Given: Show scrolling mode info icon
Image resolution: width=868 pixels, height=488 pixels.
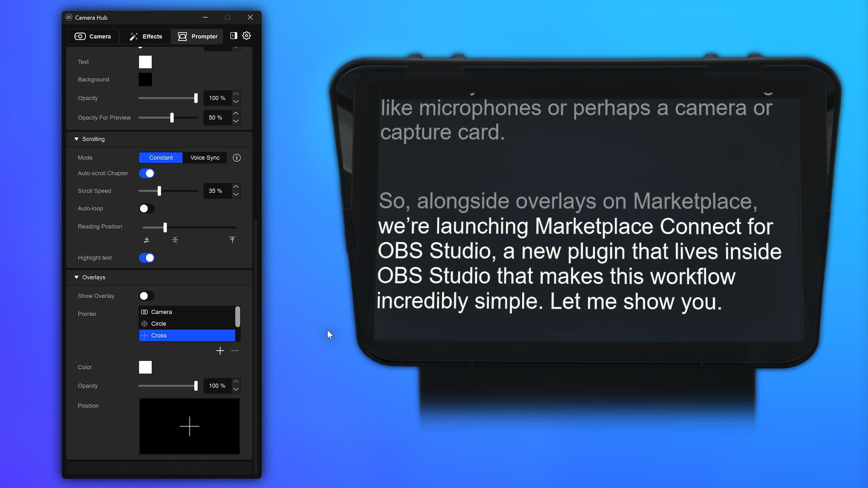Looking at the screenshot, I should (x=236, y=158).
